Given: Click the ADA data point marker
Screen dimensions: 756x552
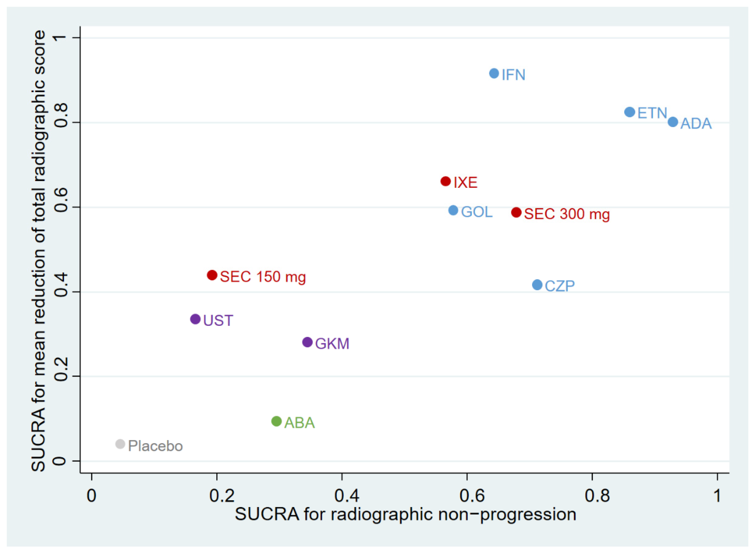Looking at the screenshot, I should (673, 122).
